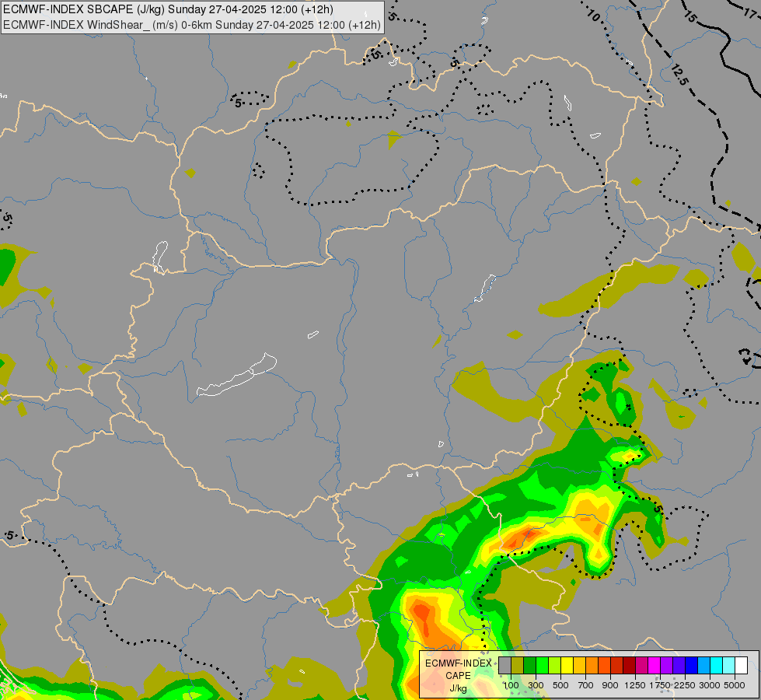The height and width of the screenshot is (700, 761).
Task: Click the white swatch in CAPE legend
Action: click(742, 665)
